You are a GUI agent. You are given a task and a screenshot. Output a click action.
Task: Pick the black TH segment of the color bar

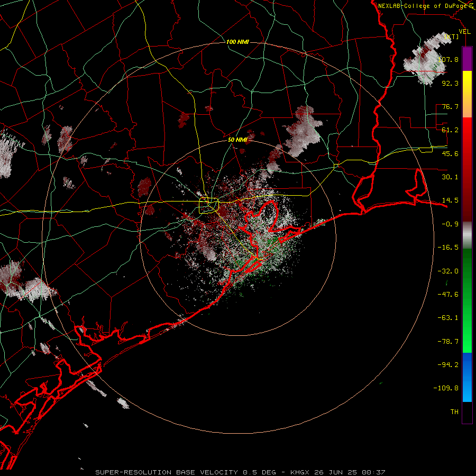pos(467,413)
